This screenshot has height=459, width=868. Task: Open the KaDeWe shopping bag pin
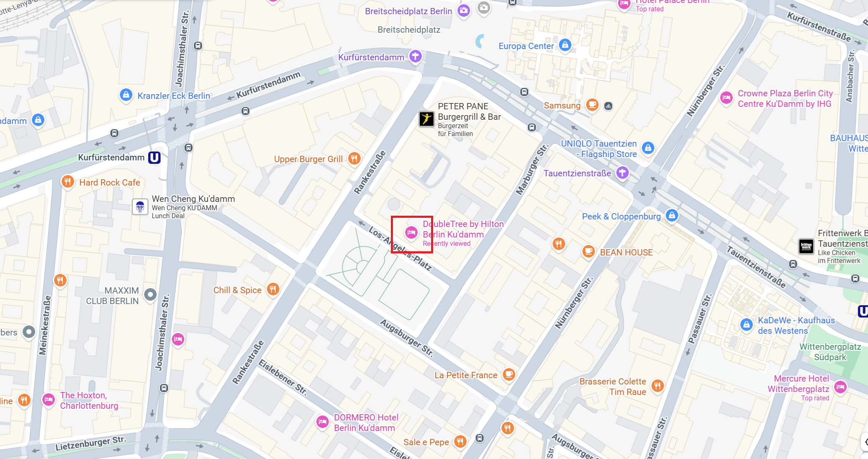point(746,325)
